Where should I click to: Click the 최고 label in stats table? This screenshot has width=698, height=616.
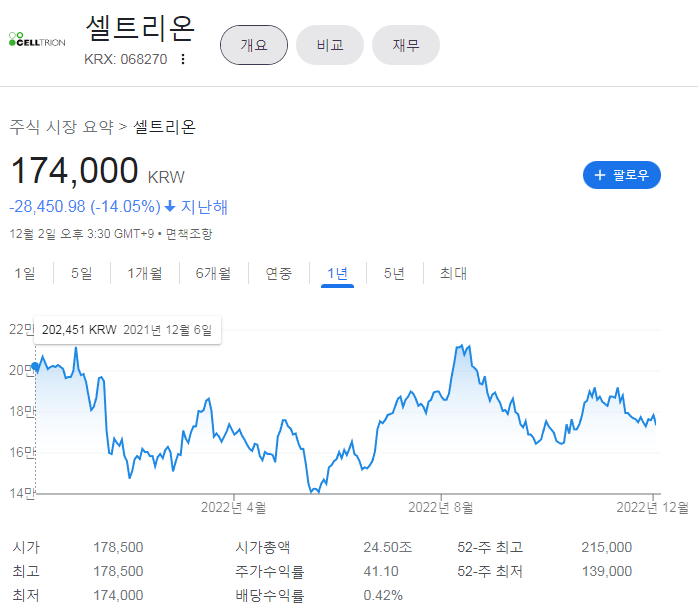pos(26,571)
